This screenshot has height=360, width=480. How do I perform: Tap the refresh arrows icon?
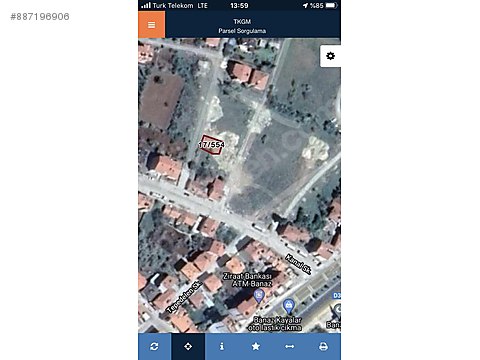154,347
